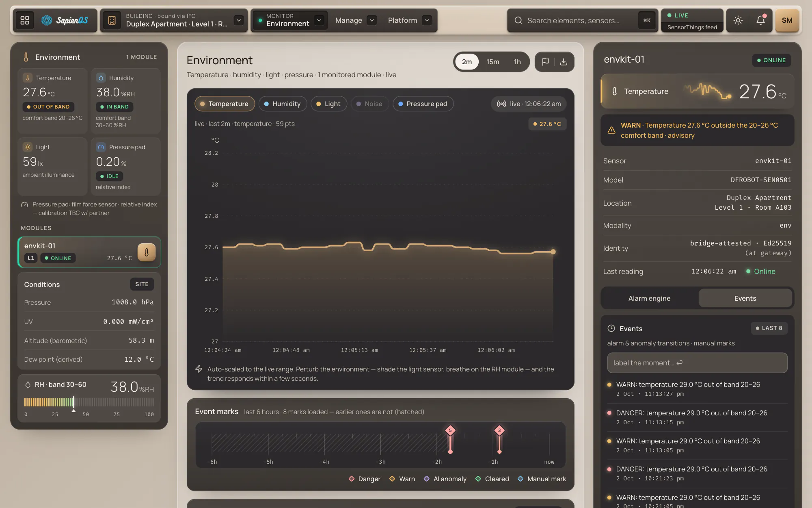Switch to Events tab
The image size is (812, 508).
pyautogui.click(x=745, y=298)
